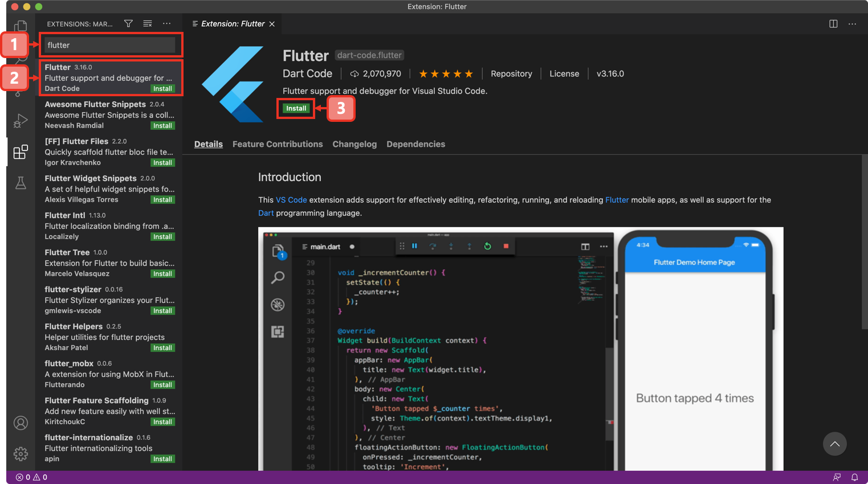Open Flutter Intl entry
The image size is (868, 484).
110,225
